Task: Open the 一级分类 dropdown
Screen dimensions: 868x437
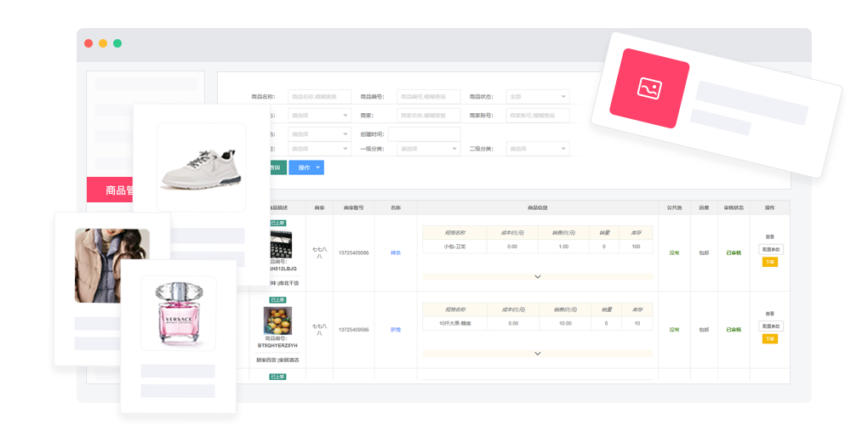Action: [429, 149]
